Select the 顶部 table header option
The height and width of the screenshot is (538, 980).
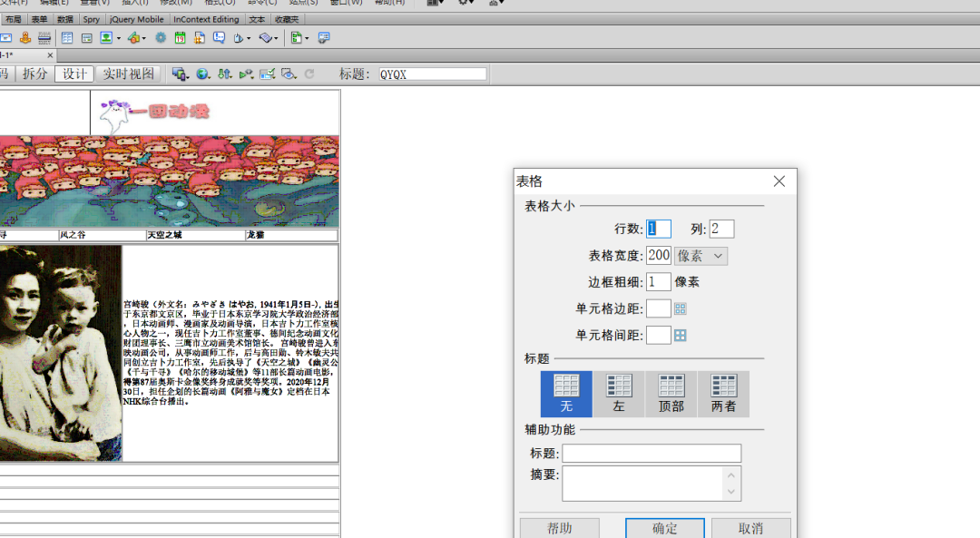671,393
